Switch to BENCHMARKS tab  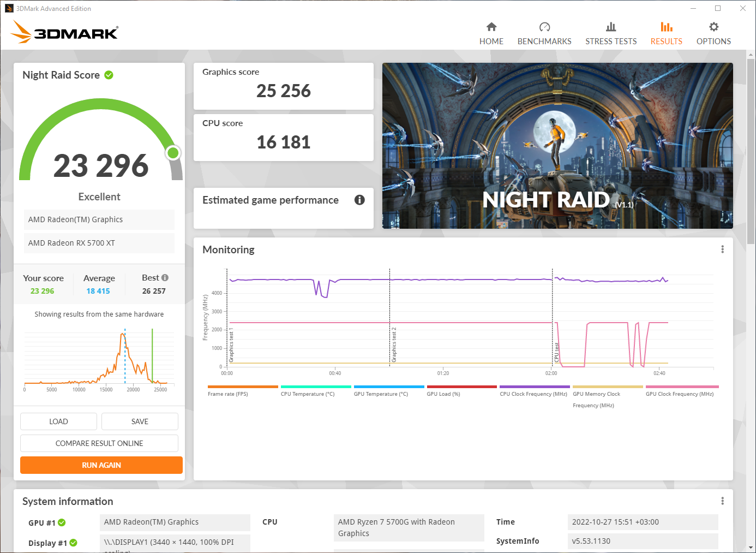pyautogui.click(x=544, y=41)
